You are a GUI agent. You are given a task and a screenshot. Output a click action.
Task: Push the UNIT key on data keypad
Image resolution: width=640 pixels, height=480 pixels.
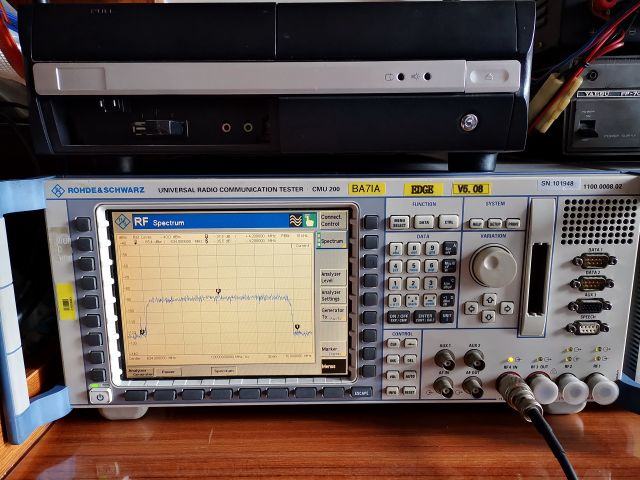click(447, 316)
